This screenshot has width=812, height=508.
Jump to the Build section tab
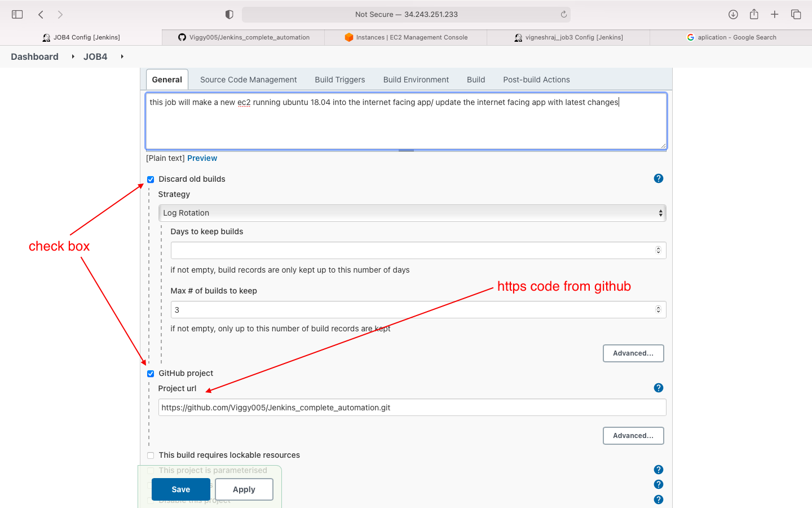coord(476,80)
